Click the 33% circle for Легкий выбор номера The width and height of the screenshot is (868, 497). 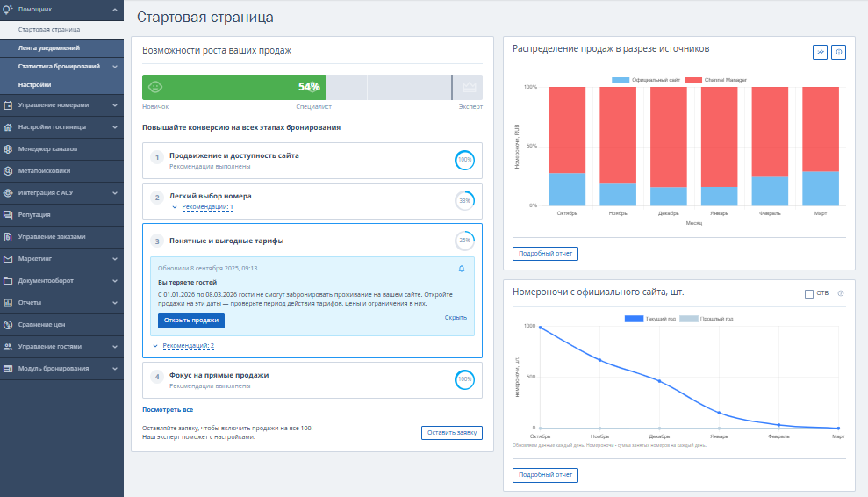464,200
